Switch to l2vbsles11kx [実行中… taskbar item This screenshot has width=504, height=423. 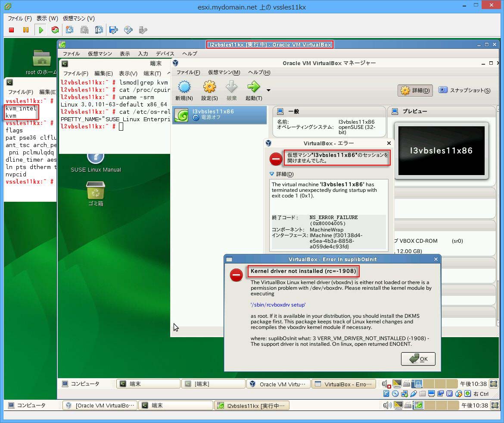[252, 406]
